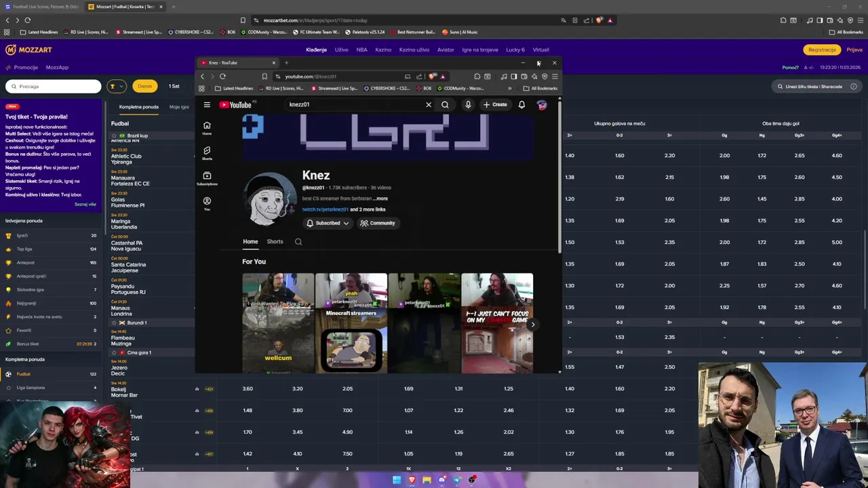The image size is (868, 488).
Task: Click the Pomoć? help link
Action: 790,67
